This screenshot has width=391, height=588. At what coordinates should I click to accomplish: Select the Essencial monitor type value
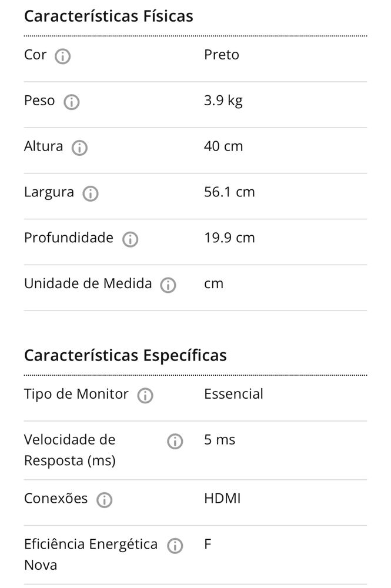pos(233,394)
